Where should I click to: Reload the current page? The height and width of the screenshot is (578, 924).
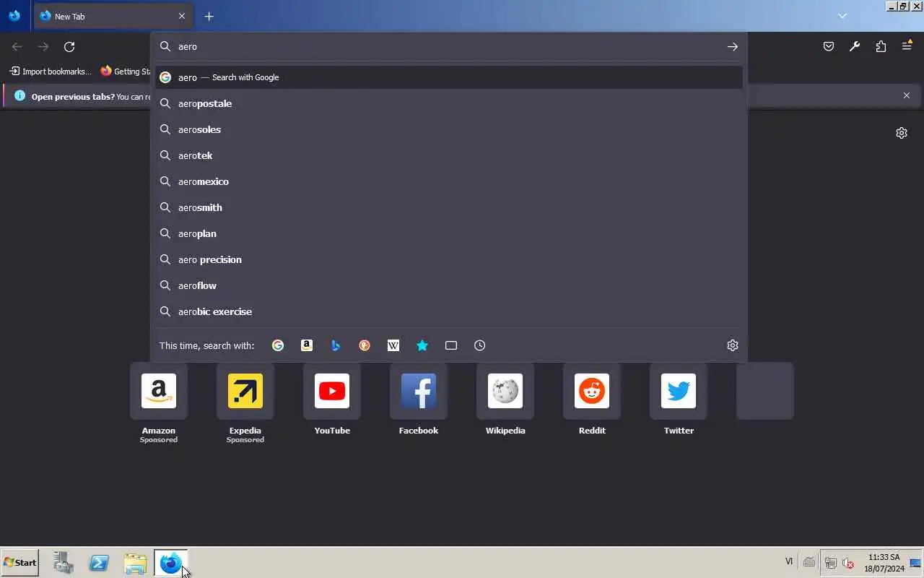coord(69,47)
